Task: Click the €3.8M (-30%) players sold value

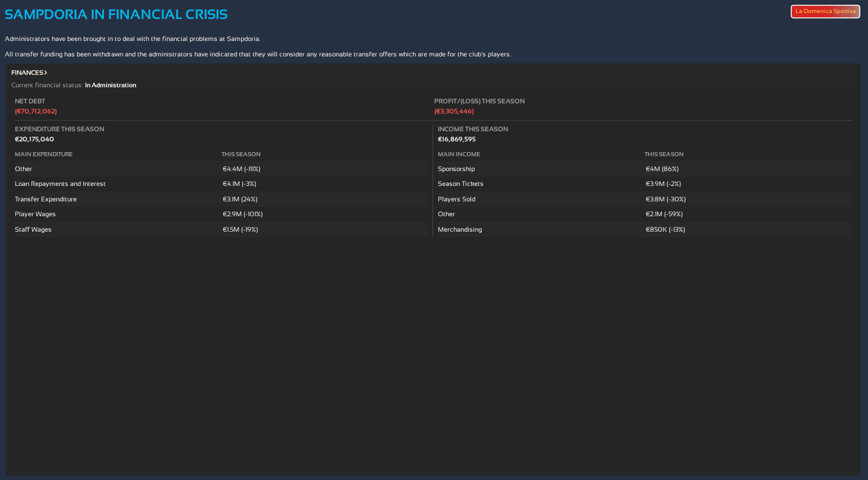Action: pos(666,199)
